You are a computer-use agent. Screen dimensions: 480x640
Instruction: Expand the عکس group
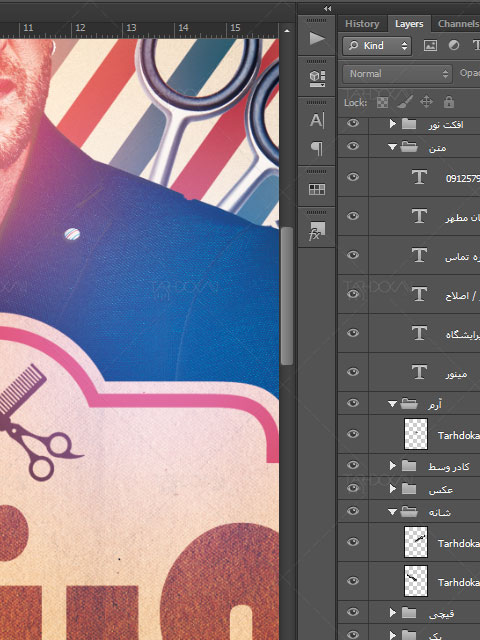(x=392, y=489)
